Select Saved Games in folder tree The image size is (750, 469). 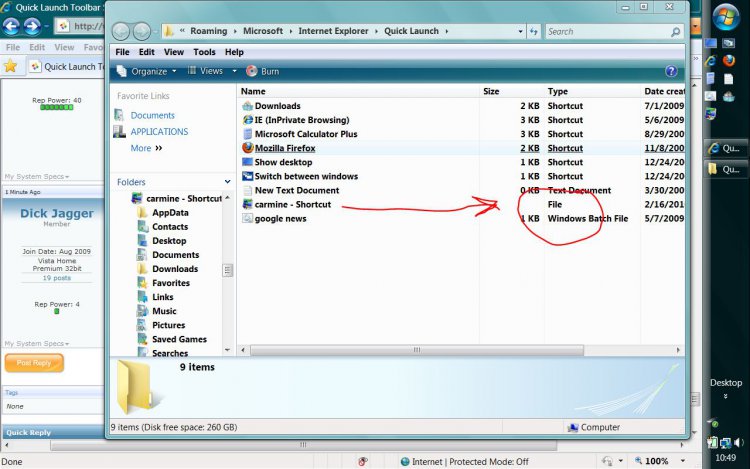(x=179, y=339)
